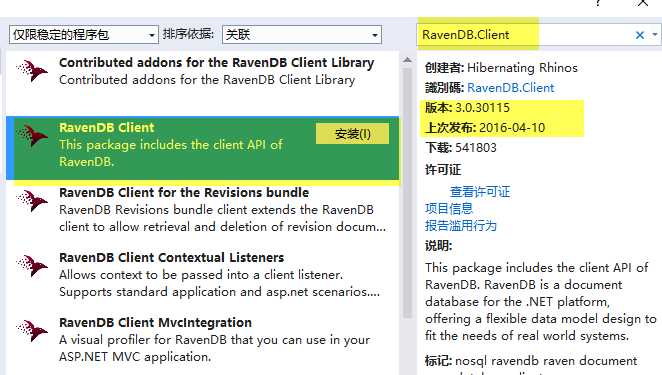Open the 查看许可证 license link

pos(480,192)
